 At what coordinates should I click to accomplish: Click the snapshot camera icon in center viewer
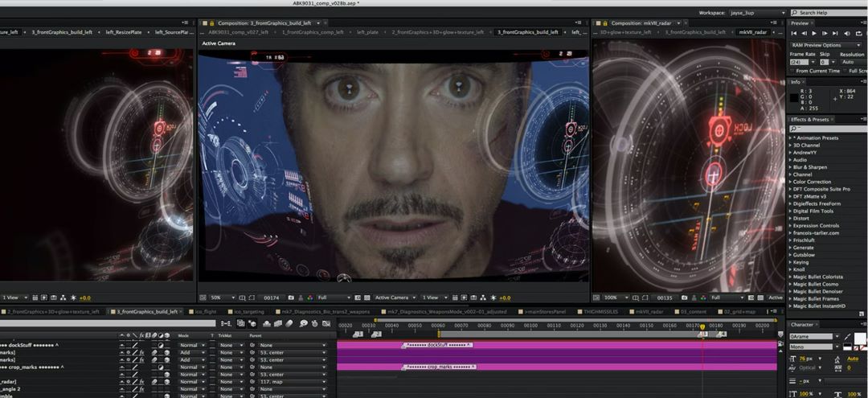tap(291, 297)
